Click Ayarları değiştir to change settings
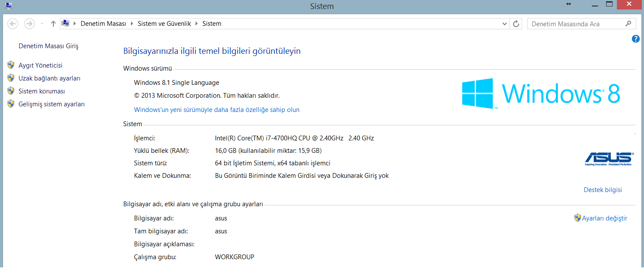The width and height of the screenshot is (644, 279). 604,218
